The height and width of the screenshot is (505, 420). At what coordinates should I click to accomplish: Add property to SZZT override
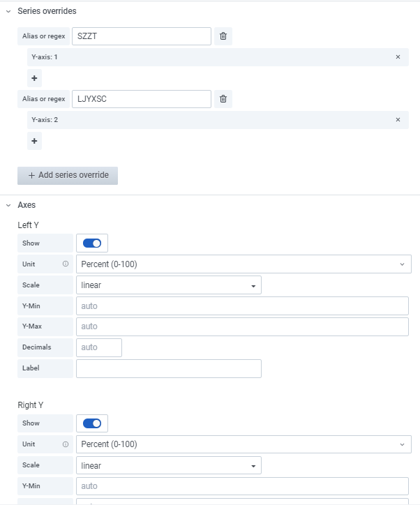point(34,79)
